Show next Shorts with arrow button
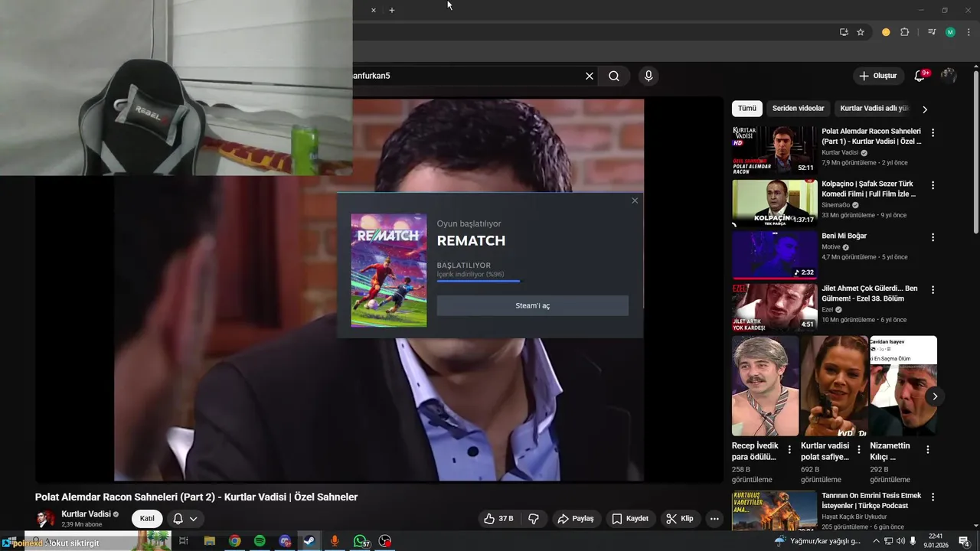 [x=934, y=396]
